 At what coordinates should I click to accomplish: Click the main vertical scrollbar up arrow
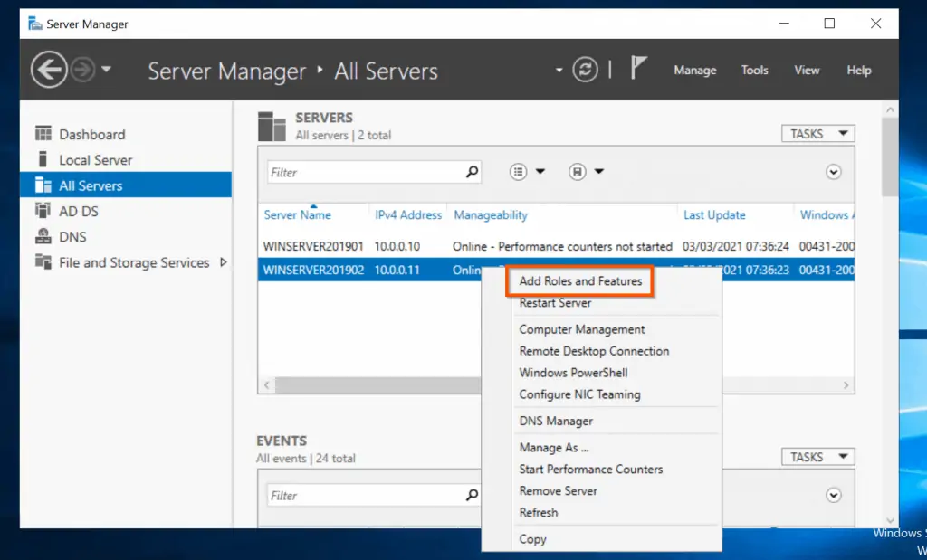891,109
